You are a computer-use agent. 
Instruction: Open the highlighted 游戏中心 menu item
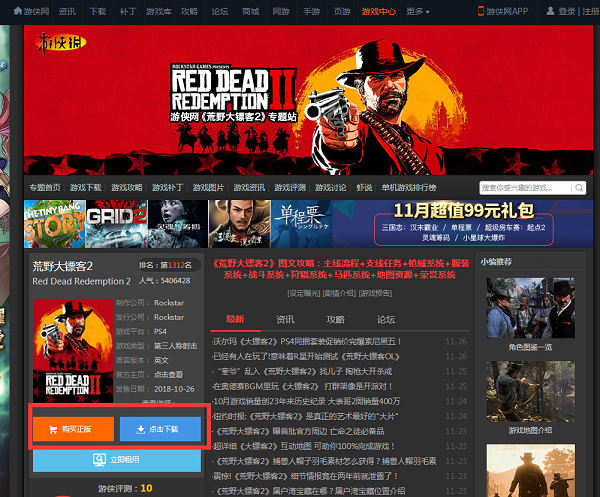tap(378, 11)
